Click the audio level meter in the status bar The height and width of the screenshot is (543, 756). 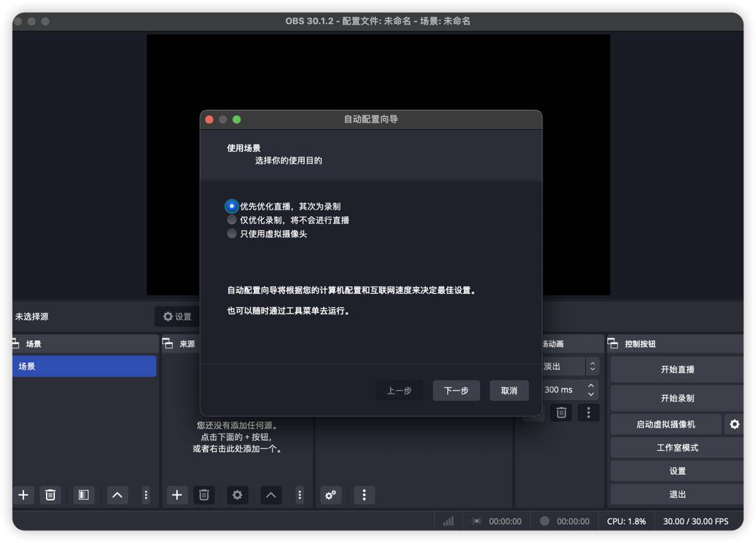tap(448, 521)
